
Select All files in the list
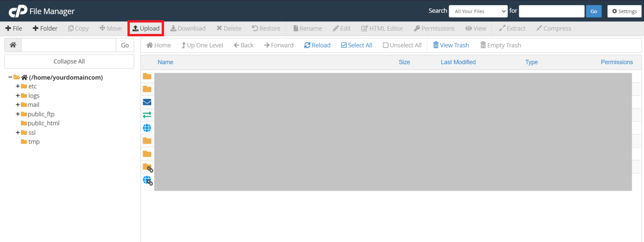click(356, 45)
